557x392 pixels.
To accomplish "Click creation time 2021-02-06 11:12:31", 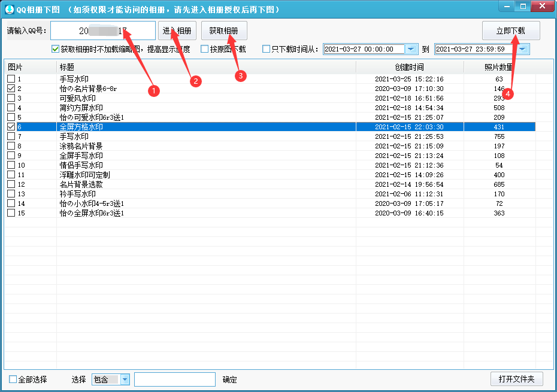I will [x=409, y=194].
